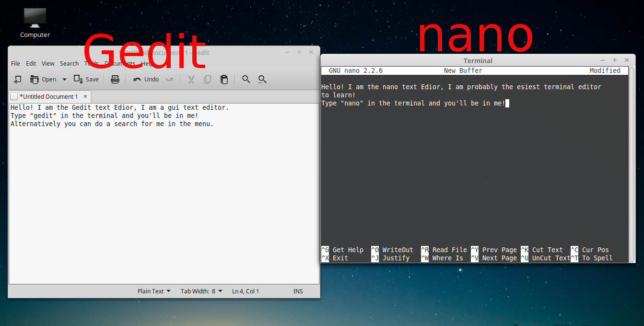Click the Gedit line Type "gedit" in the terminal
Screen dimensions: 644x326
coord(105,116)
